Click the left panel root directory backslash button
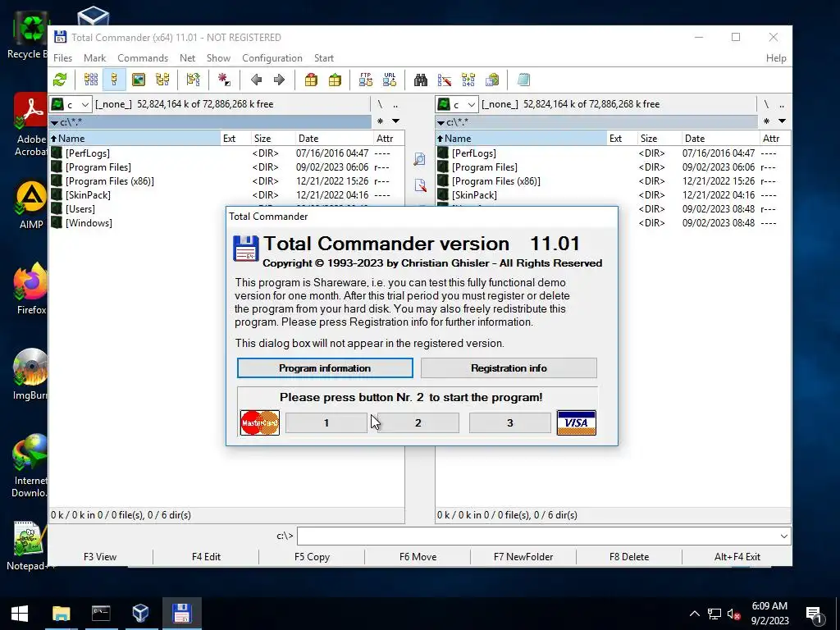 pos(380,104)
